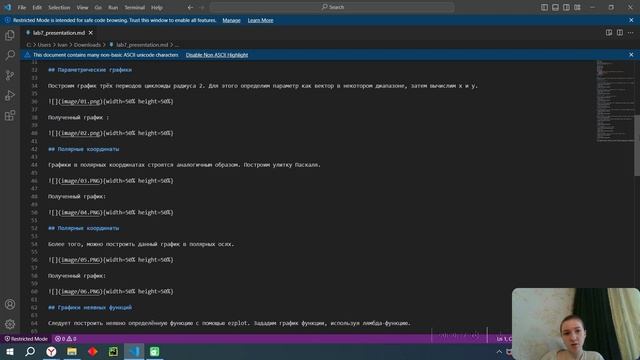Close the lab7_presentation.md tab
640x360 pixels.
click(91, 33)
